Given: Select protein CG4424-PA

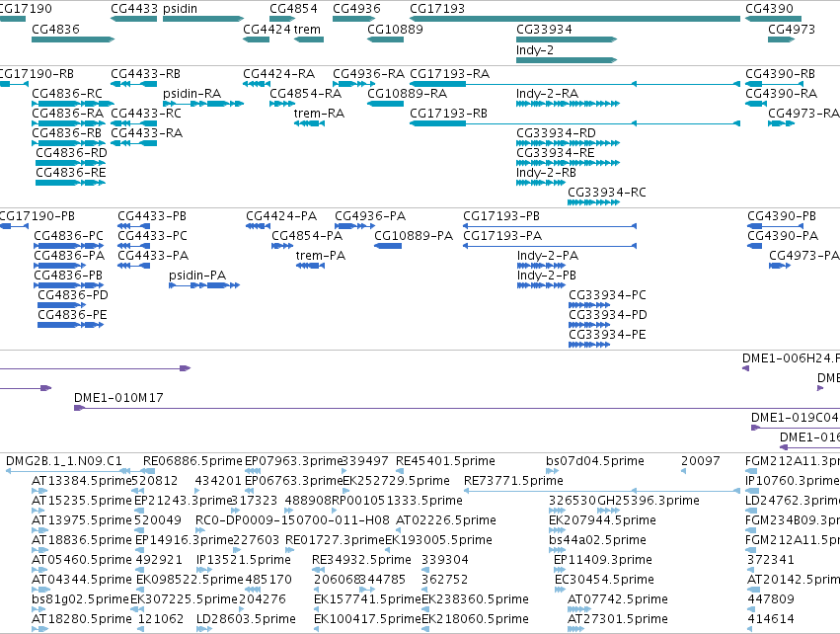Looking at the screenshot, I should (281, 216).
